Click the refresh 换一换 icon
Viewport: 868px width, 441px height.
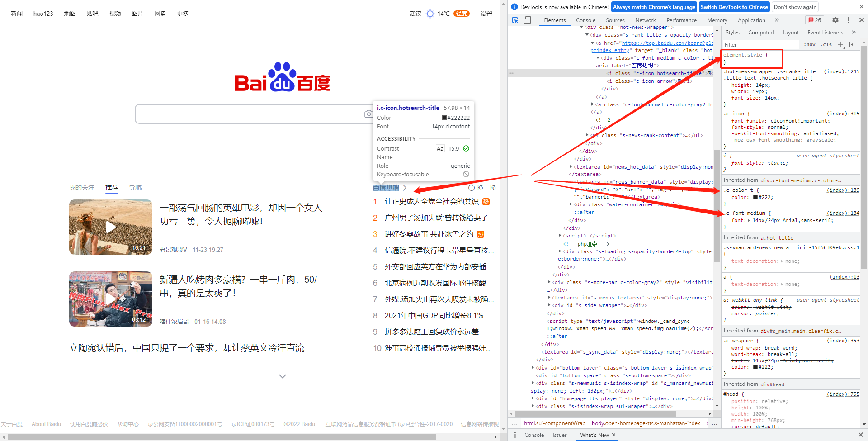472,188
